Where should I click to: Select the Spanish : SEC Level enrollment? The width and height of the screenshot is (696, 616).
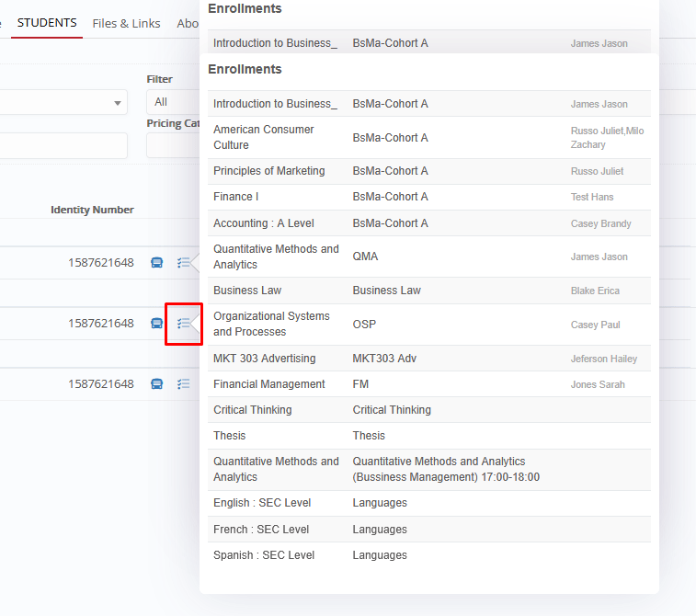pyautogui.click(x=264, y=555)
